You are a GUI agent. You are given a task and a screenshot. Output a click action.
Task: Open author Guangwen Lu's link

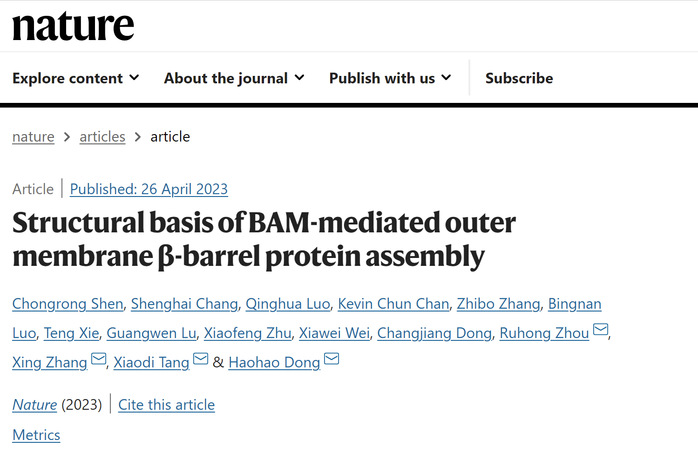151,333
